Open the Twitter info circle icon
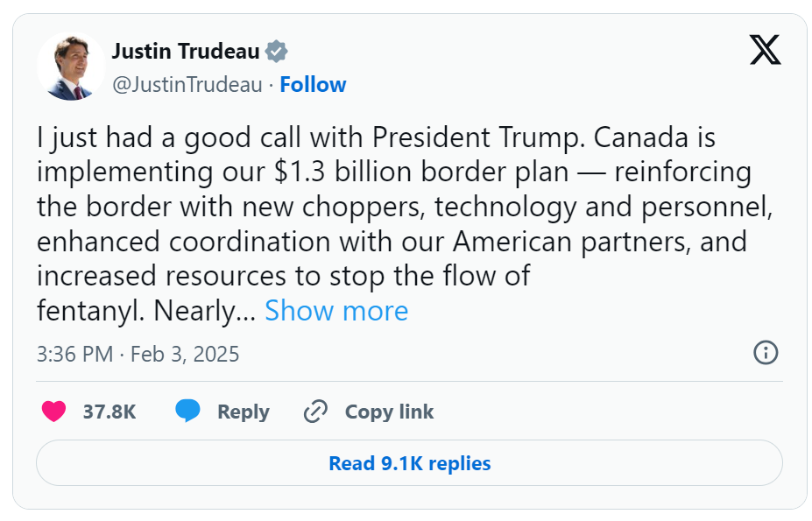 [x=766, y=353]
